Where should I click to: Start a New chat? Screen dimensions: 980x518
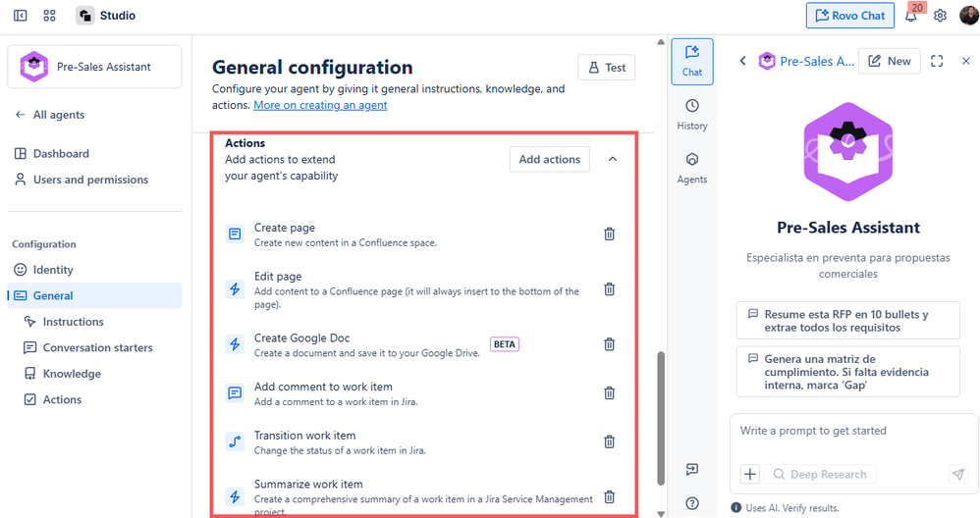890,61
